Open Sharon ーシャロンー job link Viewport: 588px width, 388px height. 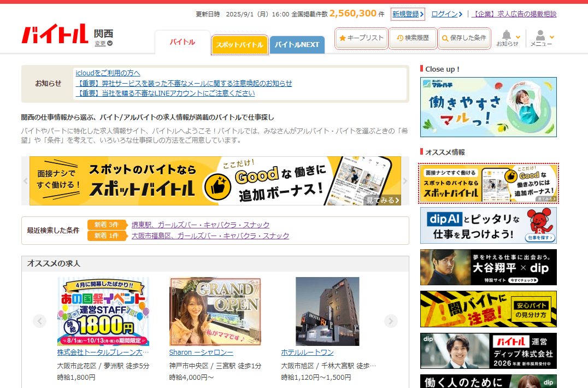click(x=201, y=352)
